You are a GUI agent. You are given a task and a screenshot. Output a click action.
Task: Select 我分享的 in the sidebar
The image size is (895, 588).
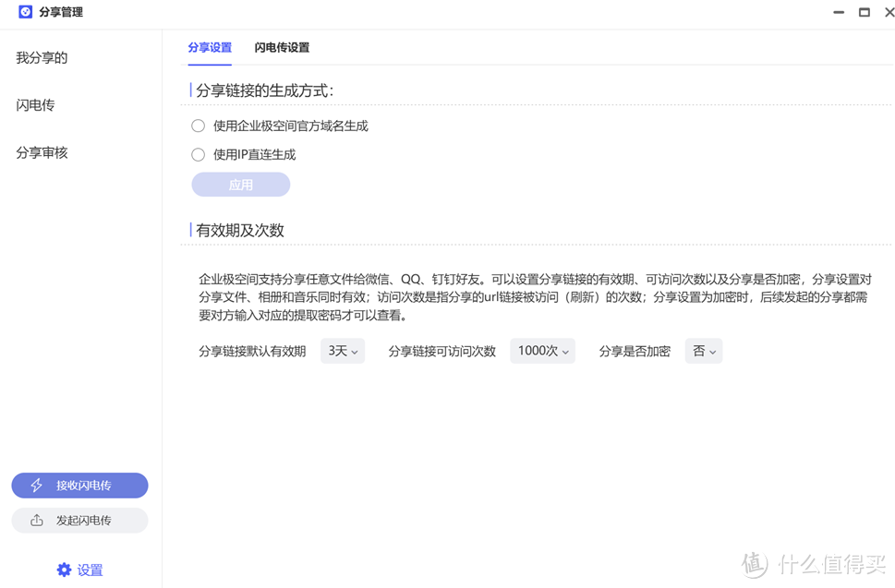42,57
